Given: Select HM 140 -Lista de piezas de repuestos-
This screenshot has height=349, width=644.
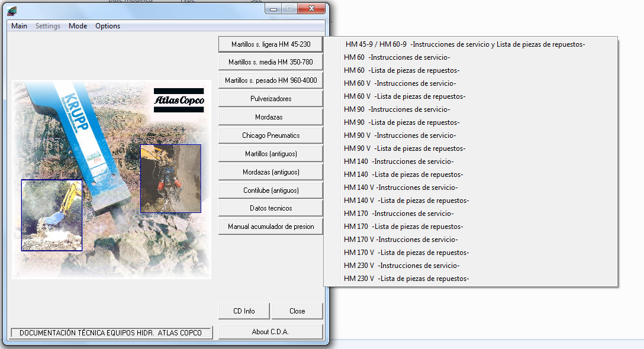Looking at the screenshot, I should (471, 174).
